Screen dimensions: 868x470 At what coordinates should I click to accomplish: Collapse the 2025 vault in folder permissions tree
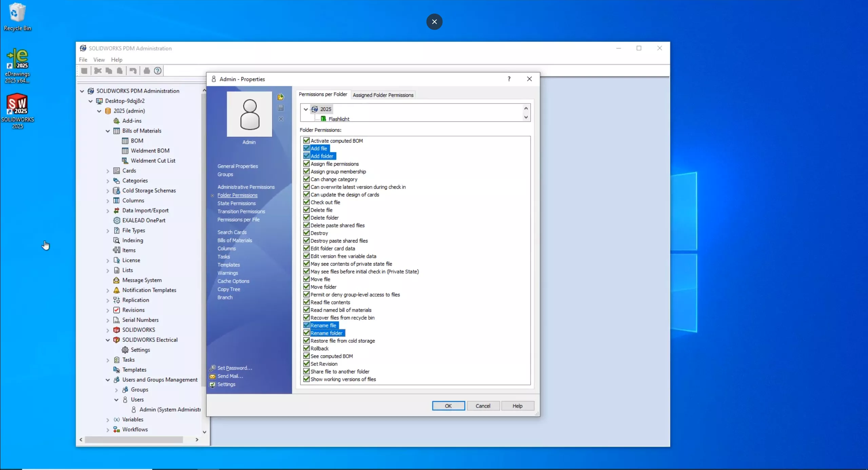[306, 109]
